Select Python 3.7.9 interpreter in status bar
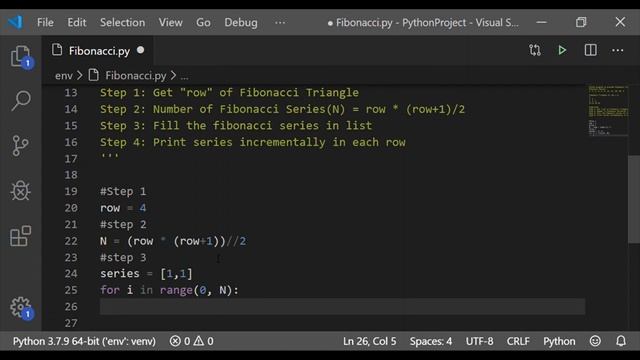Screen dimensions: 640x360 84,341
